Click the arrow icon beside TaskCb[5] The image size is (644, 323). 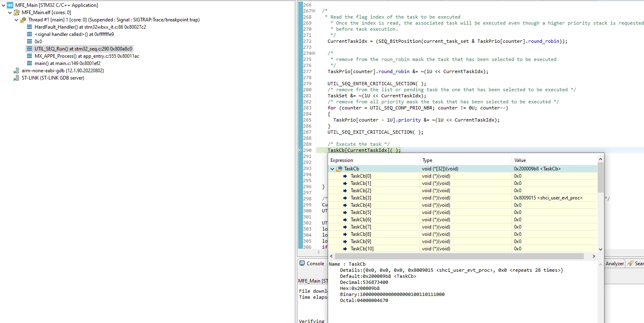coord(345,212)
